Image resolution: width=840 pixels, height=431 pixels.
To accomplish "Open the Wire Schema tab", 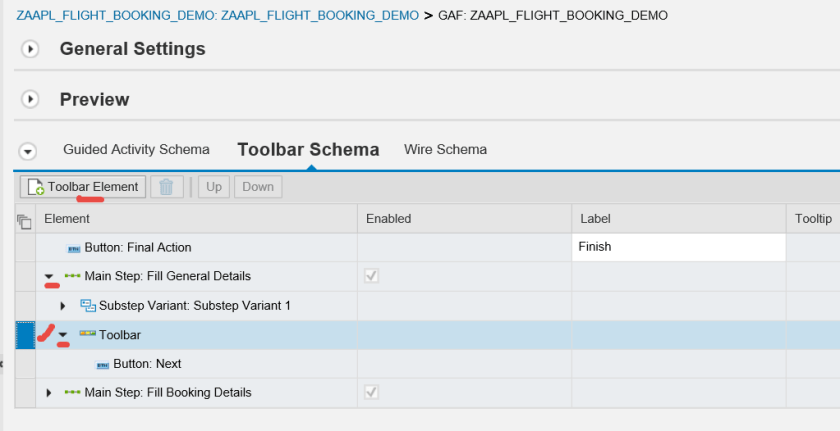I will pos(445,150).
